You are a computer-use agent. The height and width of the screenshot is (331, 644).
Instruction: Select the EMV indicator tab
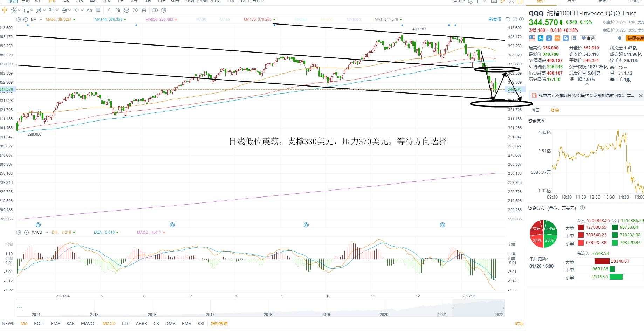click(x=186, y=323)
